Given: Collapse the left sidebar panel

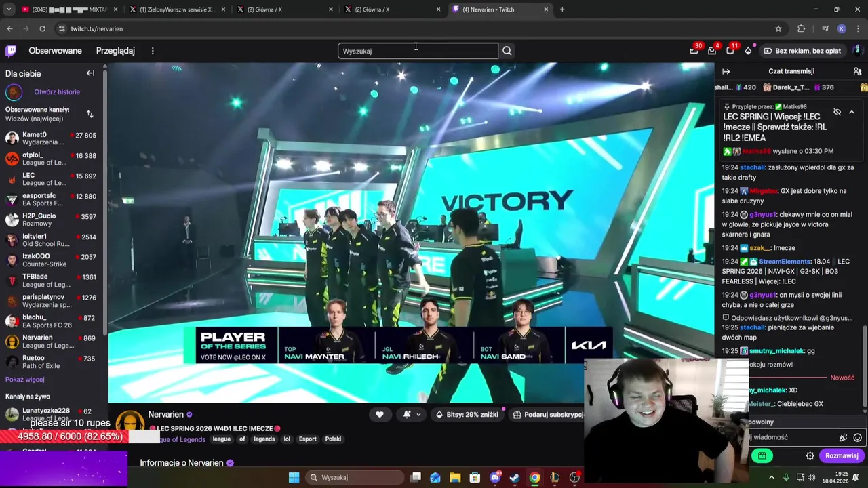Looking at the screenshot, I should [90, 73].
